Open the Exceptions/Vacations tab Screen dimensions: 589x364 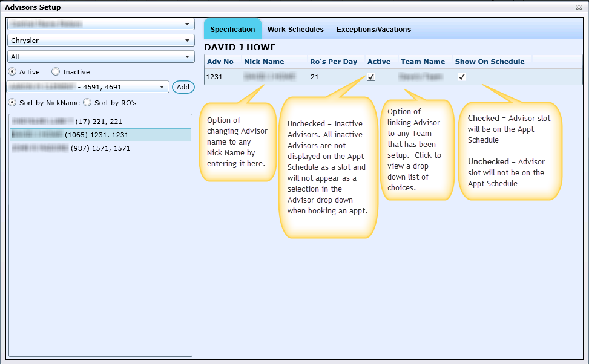373,30
